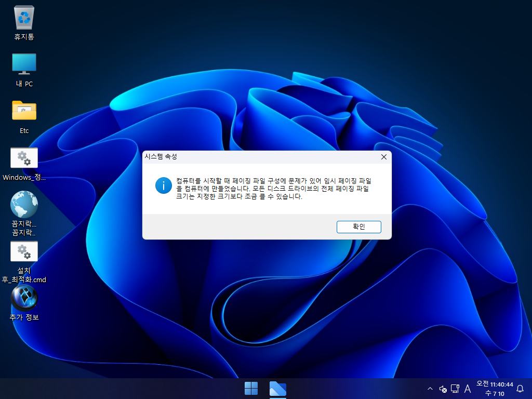This screenshot has width=532, height=399.
Task: Select the 내 PC desktop icon
Action: point(24,70)
